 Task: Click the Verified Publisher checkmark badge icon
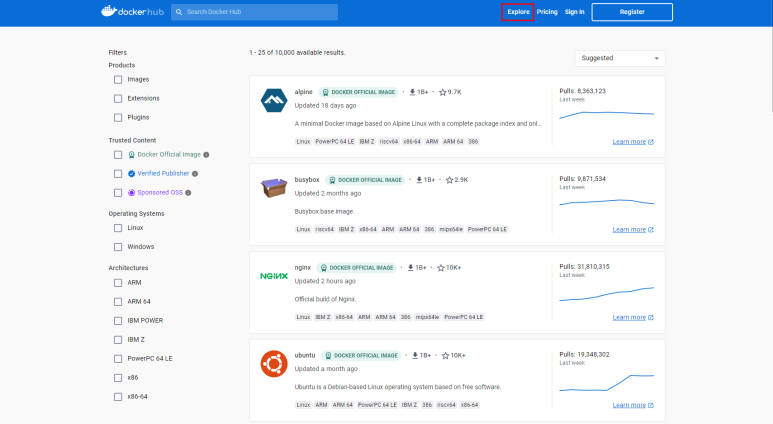pos(131,174)
